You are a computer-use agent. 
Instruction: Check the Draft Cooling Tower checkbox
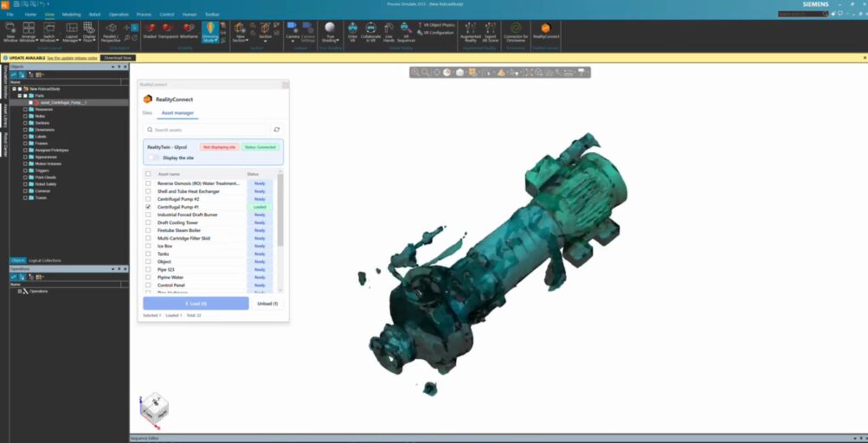tap(148, 222)
